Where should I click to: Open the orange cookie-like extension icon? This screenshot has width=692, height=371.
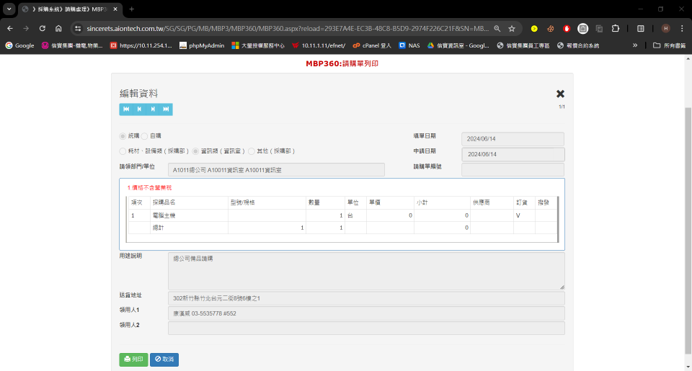[x=550, y=28]
